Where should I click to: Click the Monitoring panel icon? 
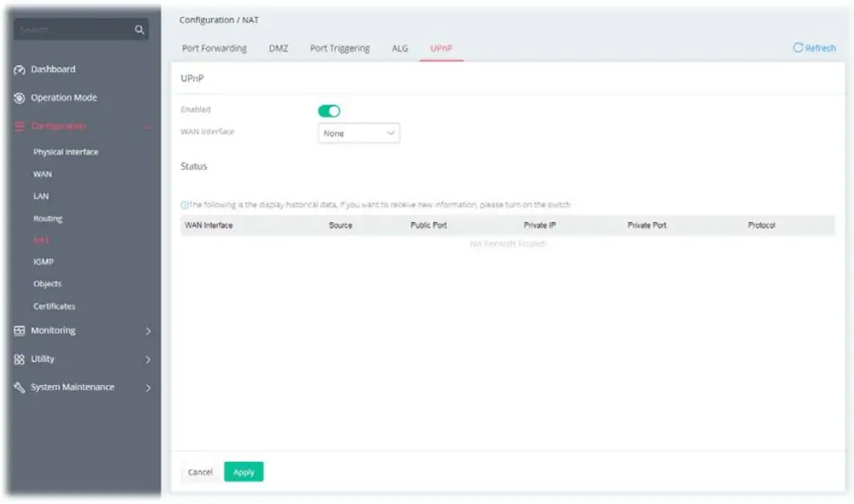(x=19, y=330)
